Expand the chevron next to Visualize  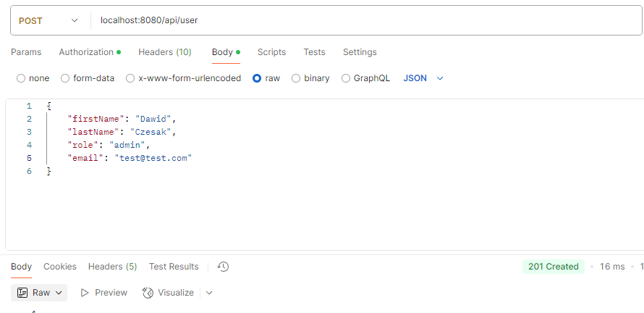(x=209, y=293)
